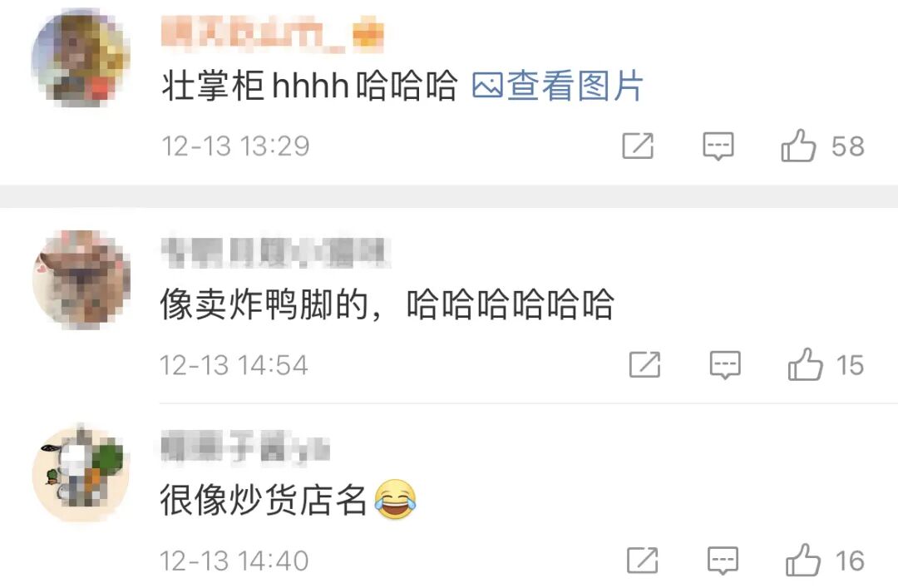
Task: Click the 壮掌柜 hhhh 哈哈哈 comment text
Action: [309, 86]
